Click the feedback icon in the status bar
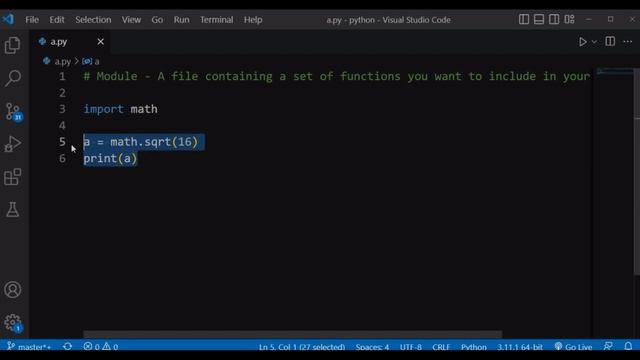 click(608, 346)
